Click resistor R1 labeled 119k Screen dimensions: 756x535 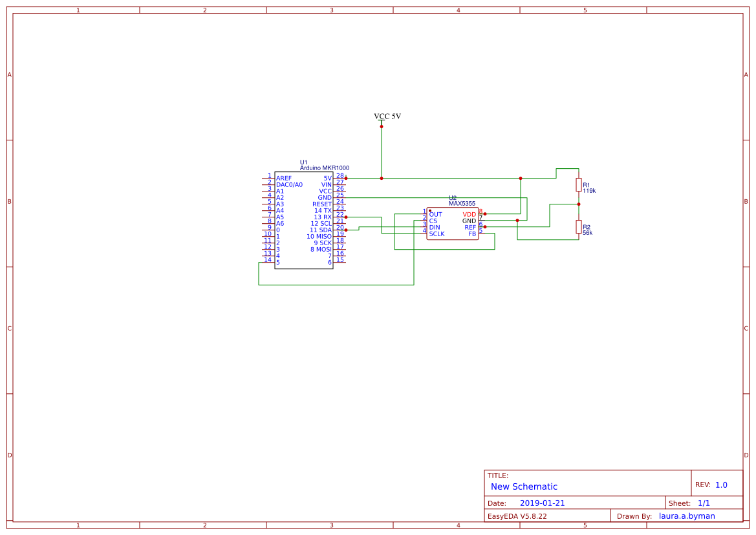coord(578,186)
